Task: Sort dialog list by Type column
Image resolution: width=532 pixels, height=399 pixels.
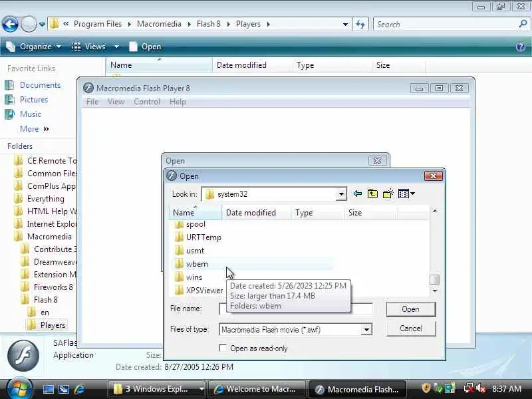Action: (x=318, y=213)
